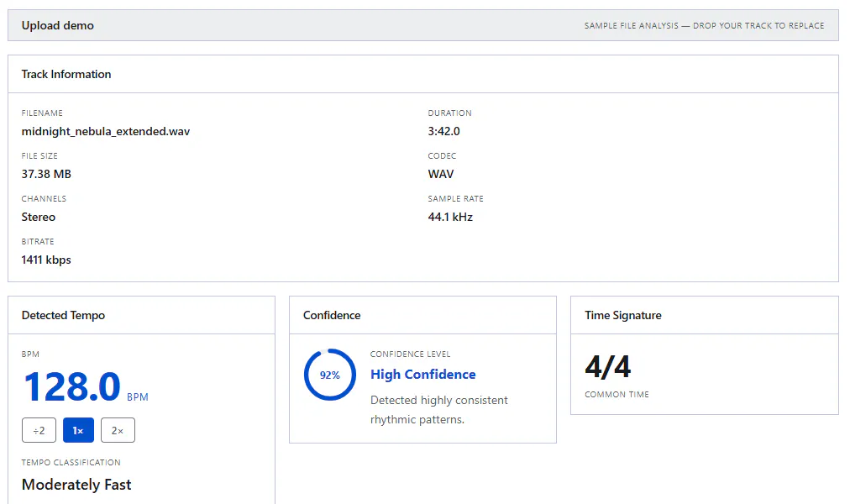Click the Time Signature panel heading

(x=623, y=315)
